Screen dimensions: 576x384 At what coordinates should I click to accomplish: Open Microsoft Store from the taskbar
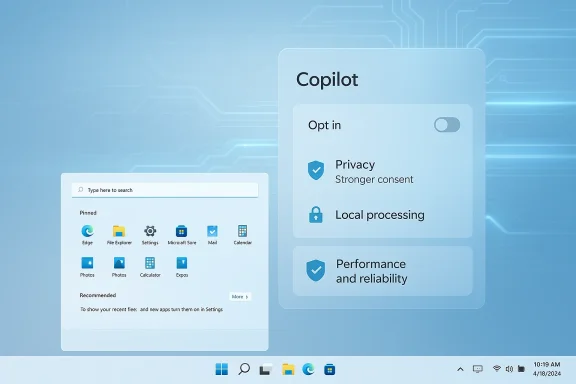[x=330, y=369]
